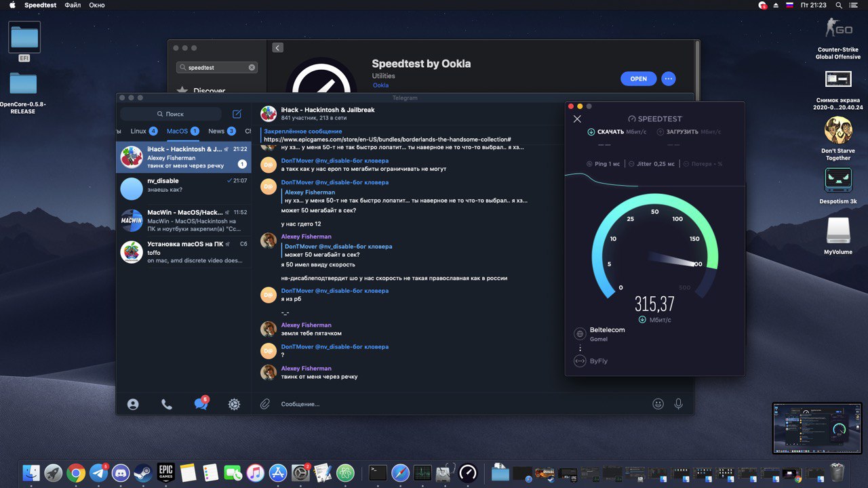Click the microphone voice message icon
Viewport: 868px width, 488px height.
point(678,404)
